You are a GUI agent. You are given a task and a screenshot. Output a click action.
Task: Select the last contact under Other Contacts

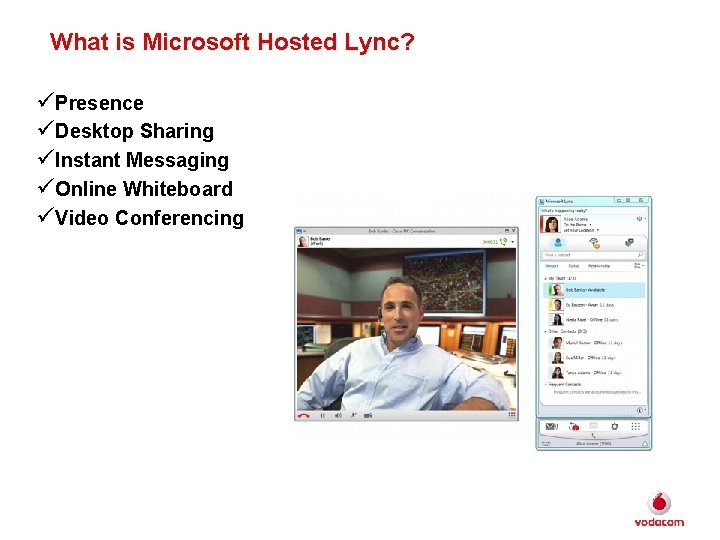594,372
